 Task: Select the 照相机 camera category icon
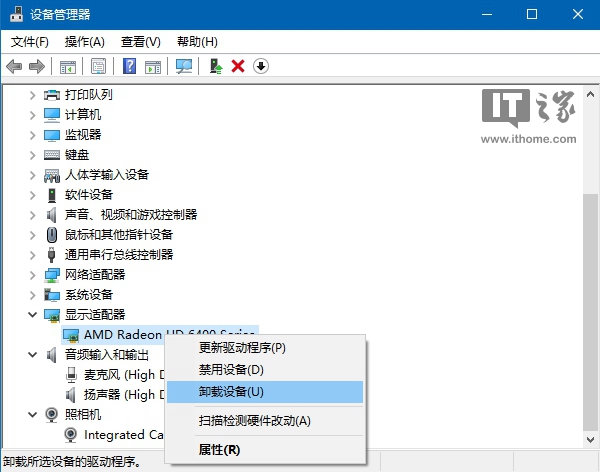51,415
